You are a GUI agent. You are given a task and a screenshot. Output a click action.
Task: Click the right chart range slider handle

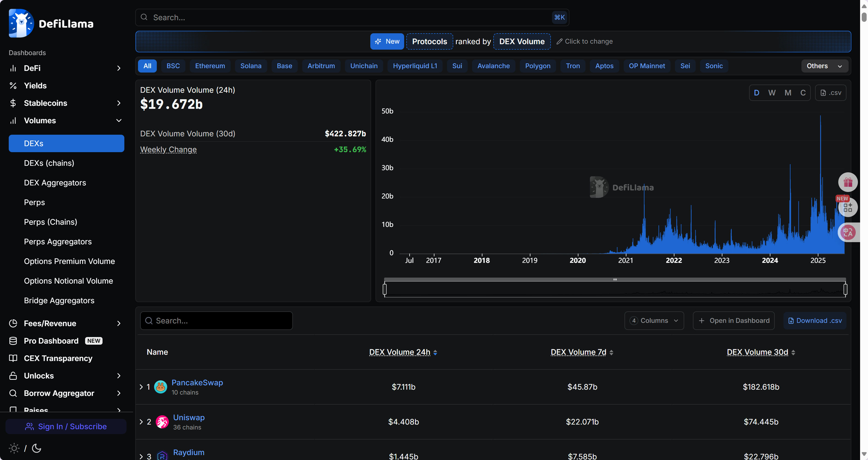[x=845, y=289]
